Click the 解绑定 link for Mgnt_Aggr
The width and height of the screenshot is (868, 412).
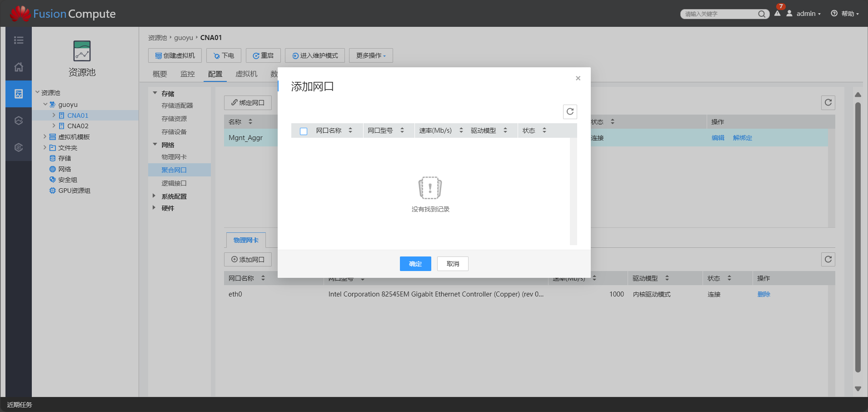coord(743,138)
